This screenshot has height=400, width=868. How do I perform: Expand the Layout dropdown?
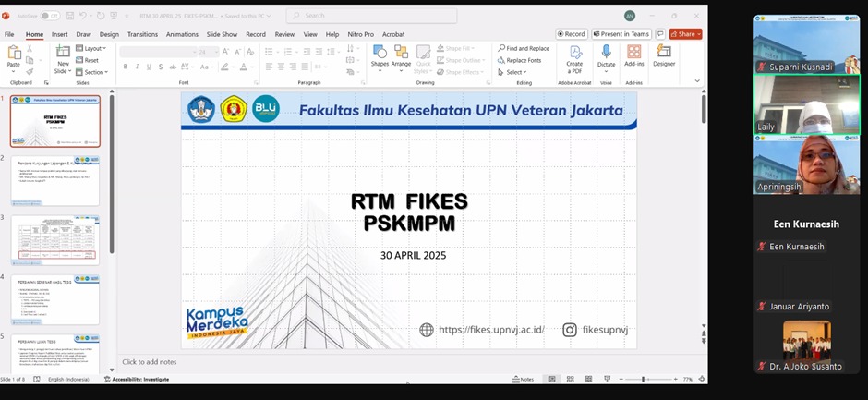(93, 48)
